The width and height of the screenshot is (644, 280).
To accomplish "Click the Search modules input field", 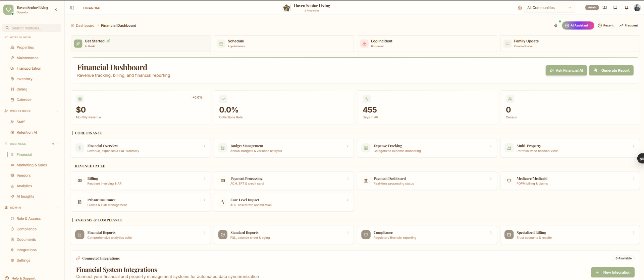I will pyautogui.click(x=32, y=28).
